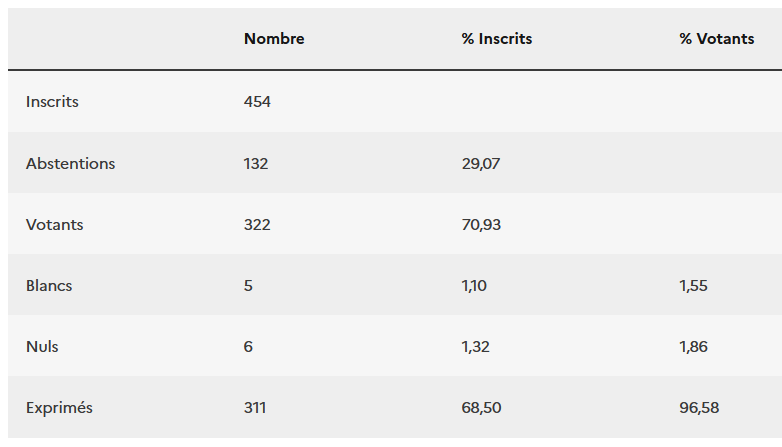This screenshot has width=782, height=447.
Task: Click the Votants count 322
Action: tap(257, 224)
